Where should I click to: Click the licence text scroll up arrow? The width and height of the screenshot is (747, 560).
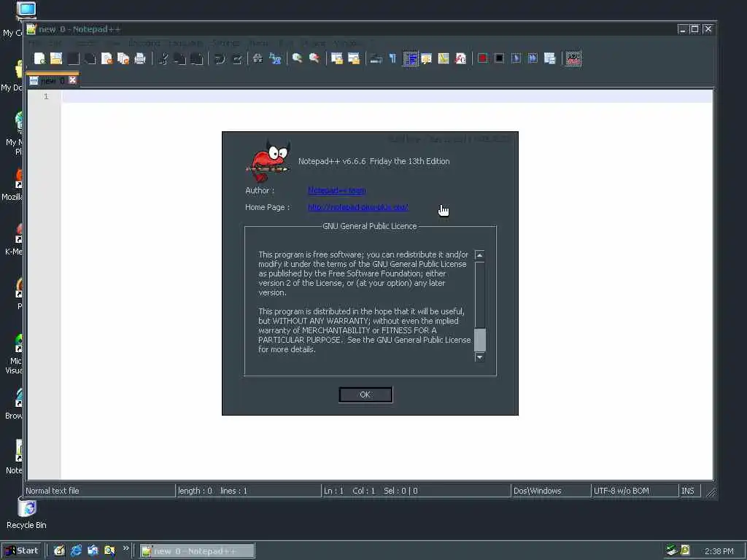click(x=480, y=255)
